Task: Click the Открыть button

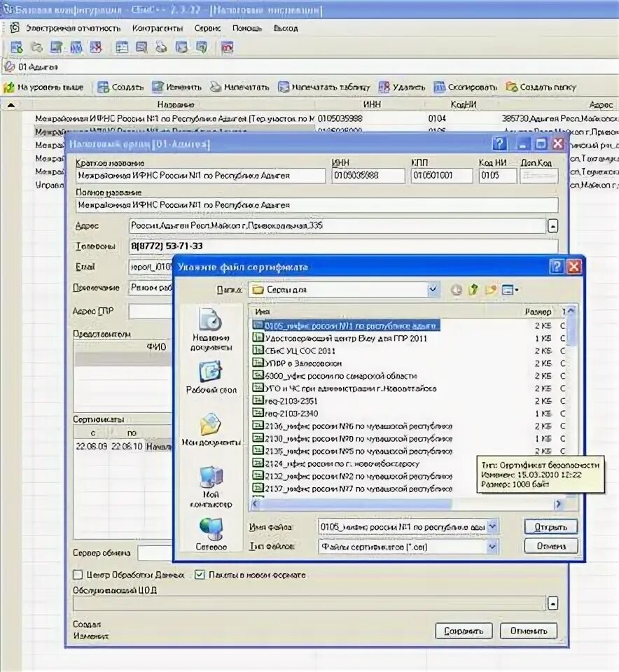Action: (x=551, y=526)
